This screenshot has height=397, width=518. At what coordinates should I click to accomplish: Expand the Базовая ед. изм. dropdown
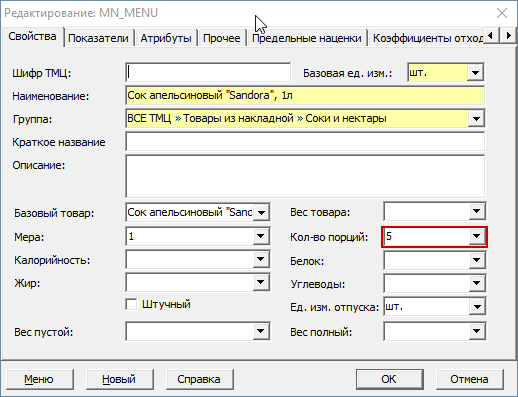click(475, 72)
